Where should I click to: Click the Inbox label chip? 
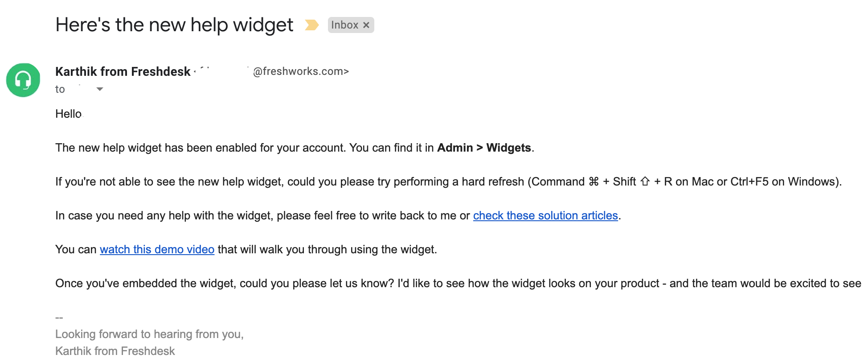pos(345,25)
